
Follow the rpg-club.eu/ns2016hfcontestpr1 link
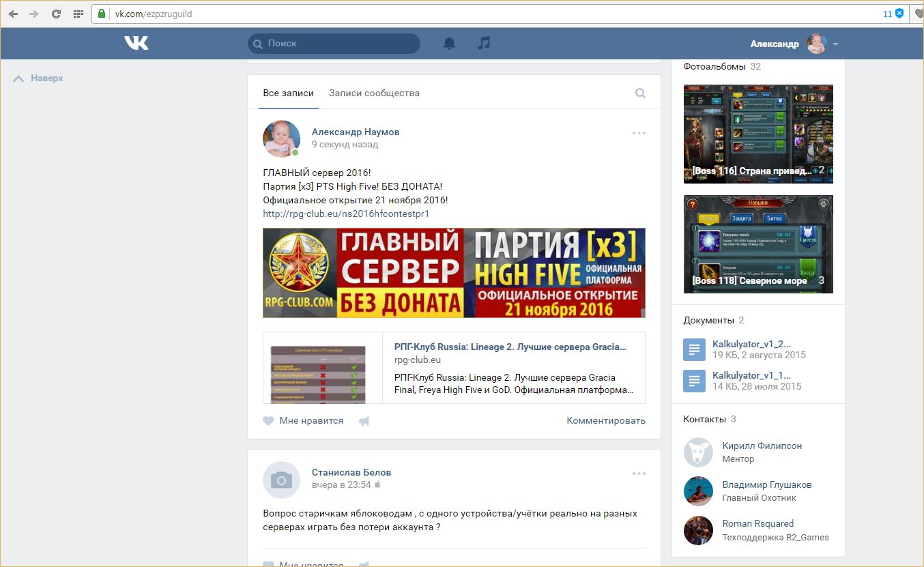point(346,214)
